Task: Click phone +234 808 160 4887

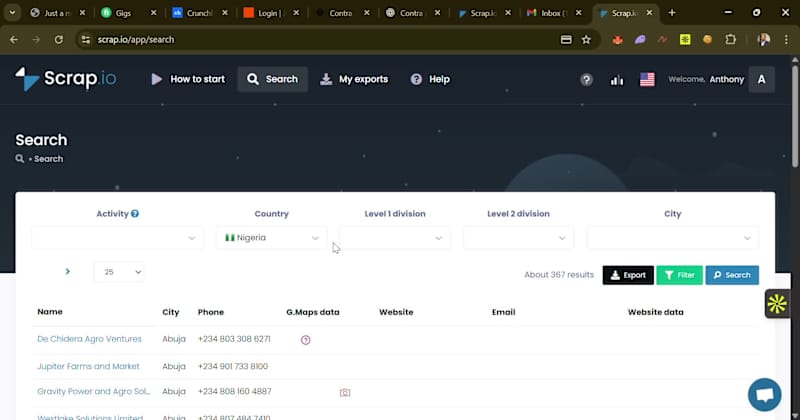Action: click(x=235, y=391)
